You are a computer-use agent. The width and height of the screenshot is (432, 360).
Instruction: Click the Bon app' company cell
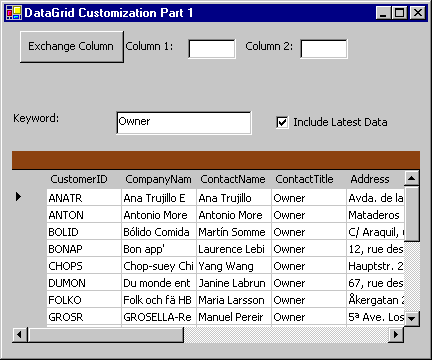(x=159, y=249)
